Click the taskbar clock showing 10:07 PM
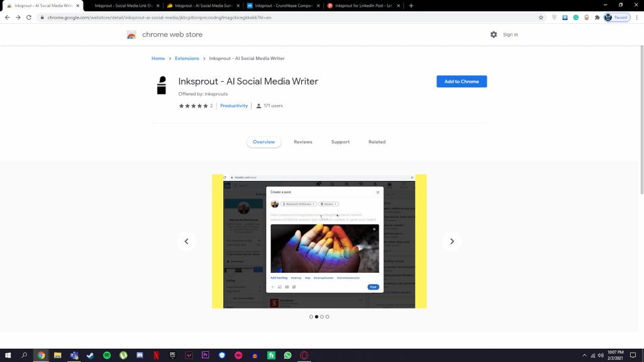 point(615,356)
